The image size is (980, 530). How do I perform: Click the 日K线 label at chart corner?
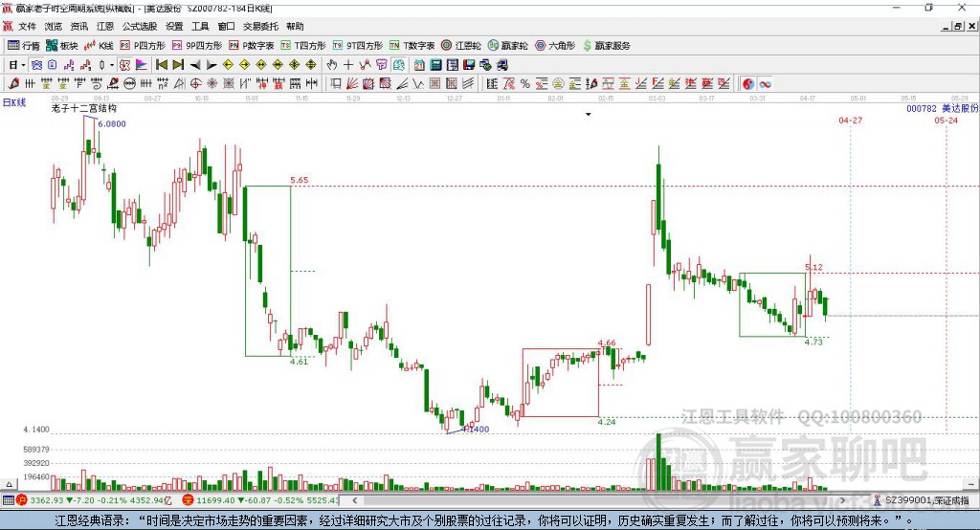click(x=14, y=102)
